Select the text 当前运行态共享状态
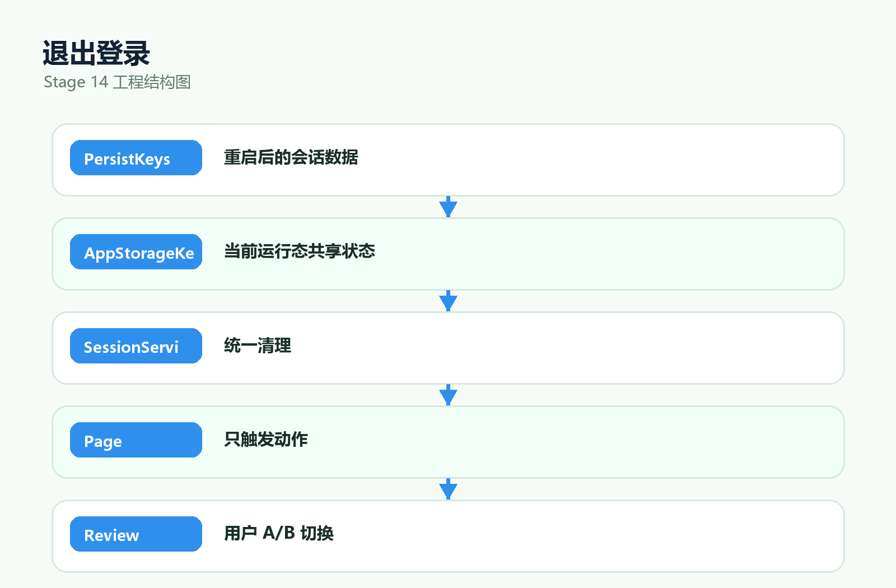Image resolution: width=896 pixels, height=588 pixels. 300,251
